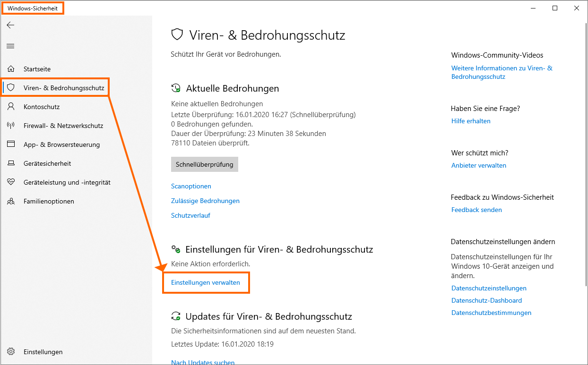This screenshot has width=588, height=365.
Task: Open Datenschutz-Dashboard link
Action: click(486, 301)
